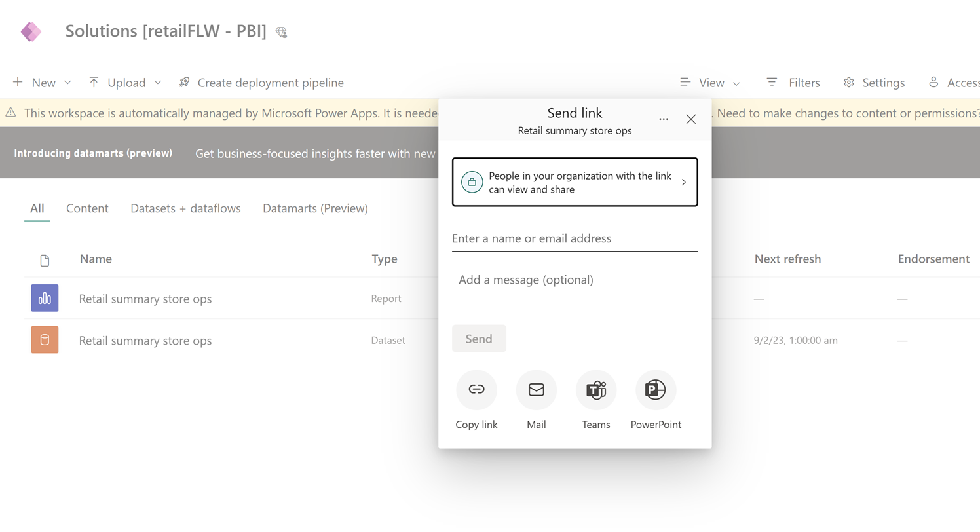Switch to the Content tab
Viewport: 980px width, 532px height.
pos(87,208)
